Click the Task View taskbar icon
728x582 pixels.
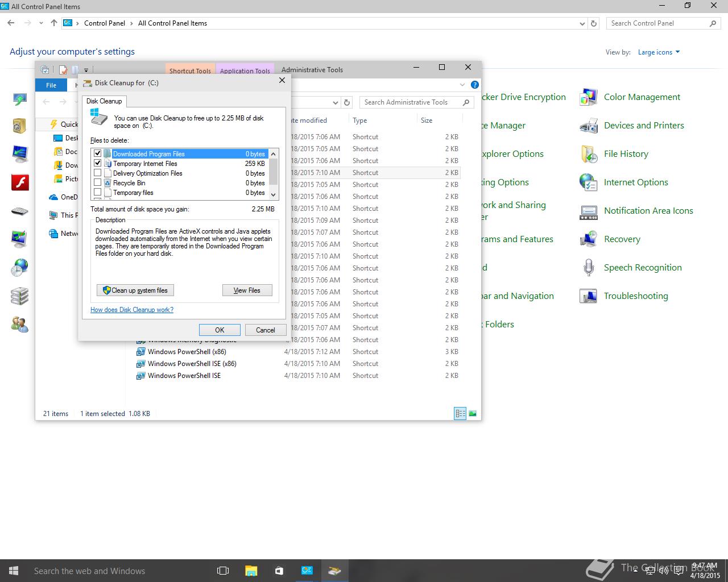click(x=223, y=571)
